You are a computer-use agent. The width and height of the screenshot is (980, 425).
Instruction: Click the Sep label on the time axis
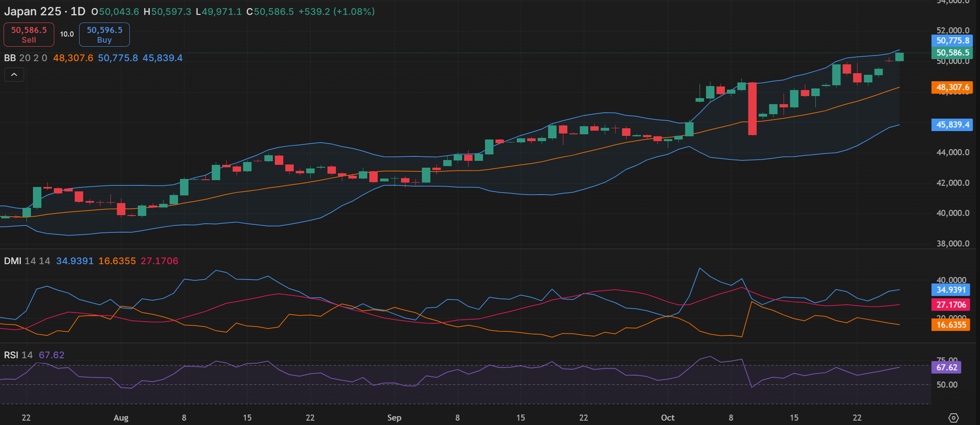tap(394, 418)
